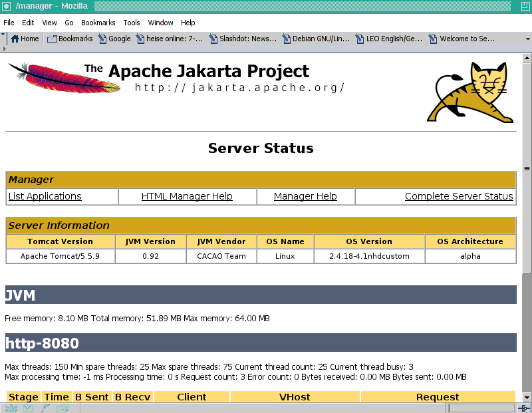Viewport: 532px width, 413px height.
Task: Click the 'Stage' column header
Action: [23, 397]
